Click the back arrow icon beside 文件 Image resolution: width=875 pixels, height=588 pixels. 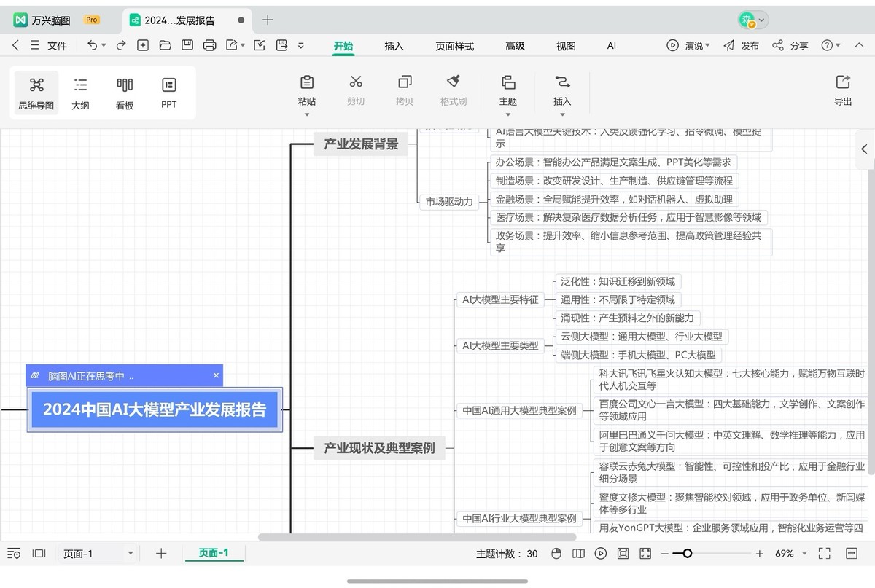pyautogui.click(x=15, y=45)
